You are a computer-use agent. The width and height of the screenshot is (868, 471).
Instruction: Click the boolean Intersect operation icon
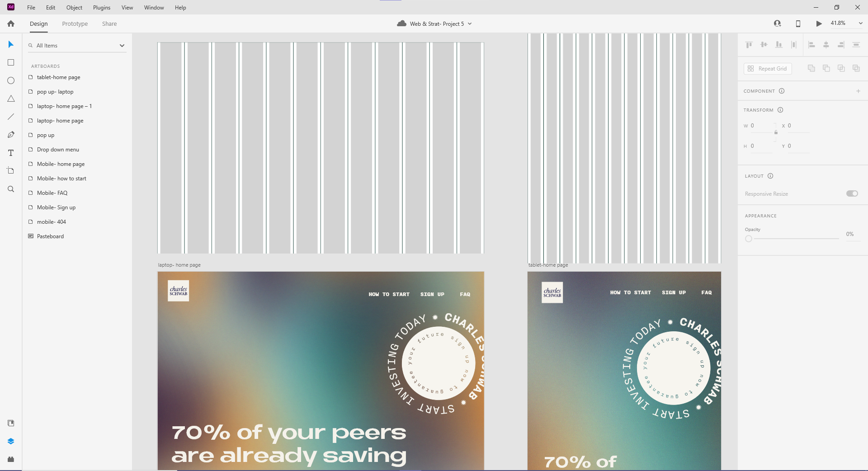[841, 68]
